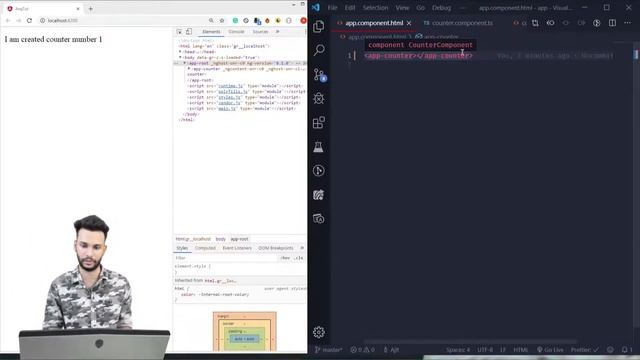This screenshot has width=640, height=360.
Task: Click the zoom magnifier in address bar
Action: 211,20
